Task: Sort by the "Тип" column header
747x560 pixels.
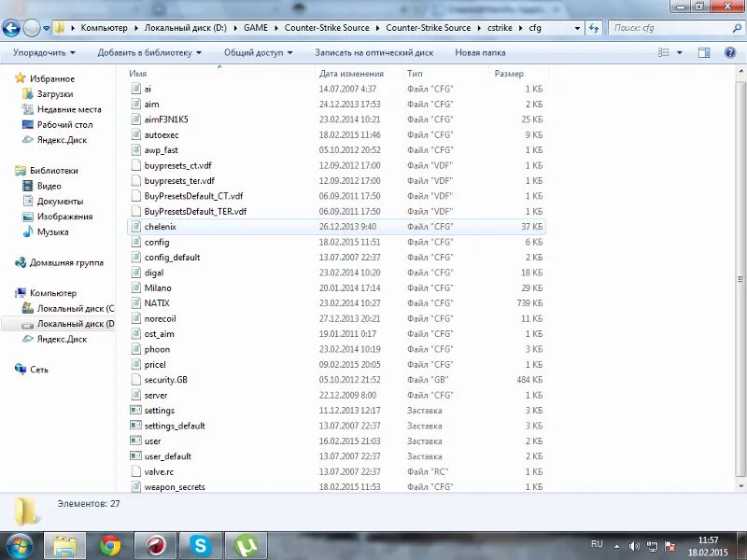Action: 415,74
